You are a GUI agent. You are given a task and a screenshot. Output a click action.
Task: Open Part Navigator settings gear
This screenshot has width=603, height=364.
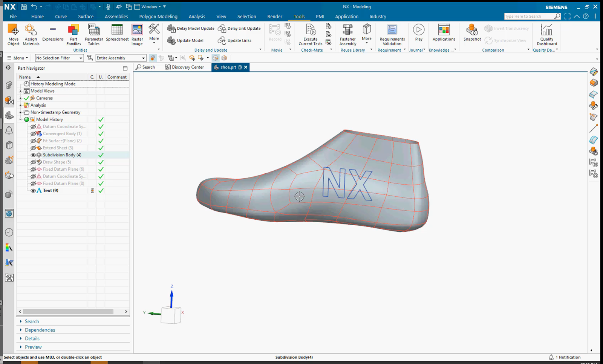click(8, 68)
